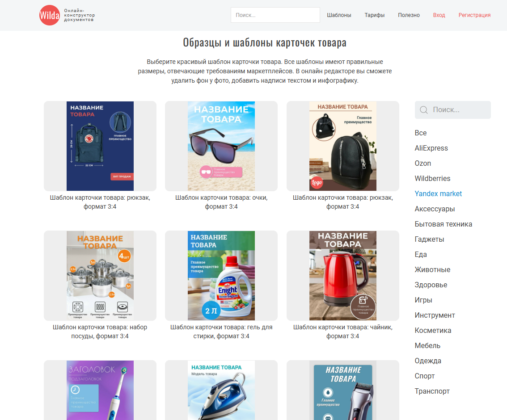Focus the header Поиск search field

(275, 15)
